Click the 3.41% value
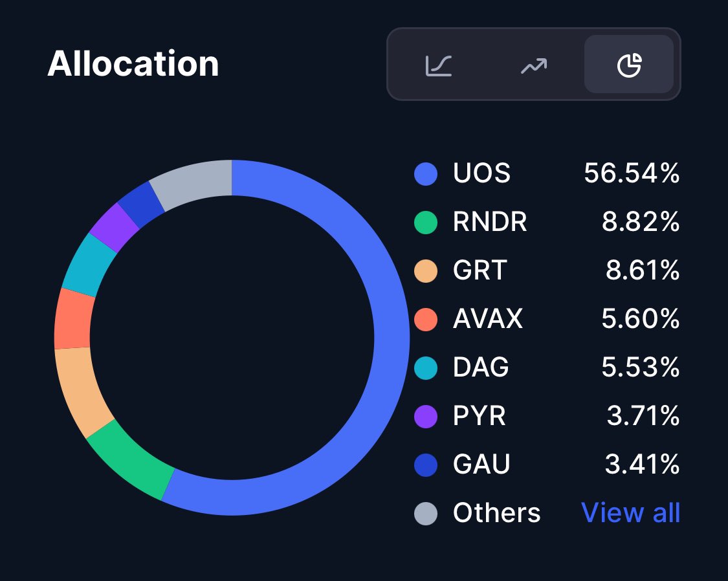This screenshot has height=581, width=728. coord(642,464)
